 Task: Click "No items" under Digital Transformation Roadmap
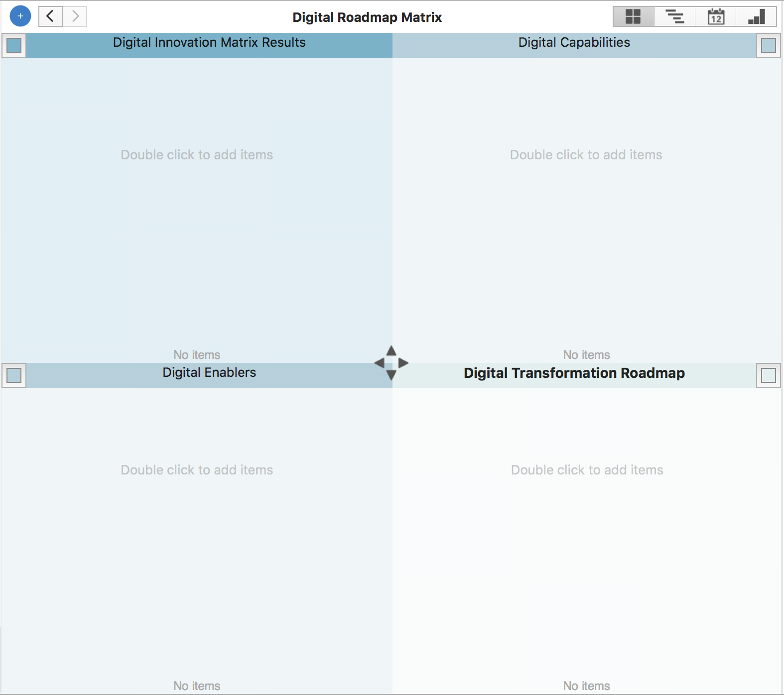586,686
